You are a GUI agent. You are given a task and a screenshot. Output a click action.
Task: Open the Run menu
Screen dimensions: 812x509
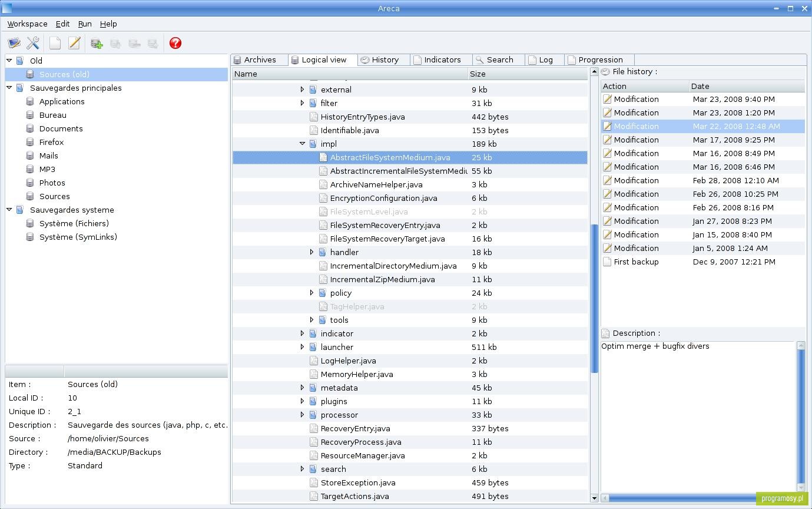click(x=85, y=24)
